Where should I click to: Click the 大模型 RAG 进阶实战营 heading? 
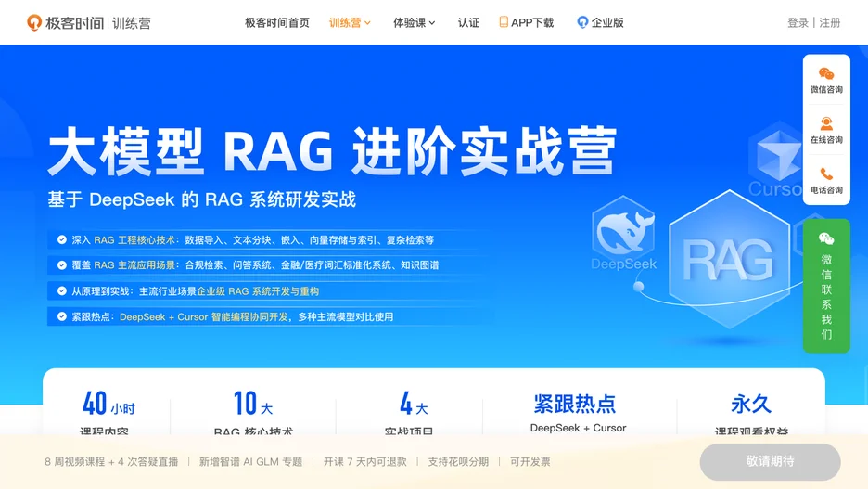332,150
